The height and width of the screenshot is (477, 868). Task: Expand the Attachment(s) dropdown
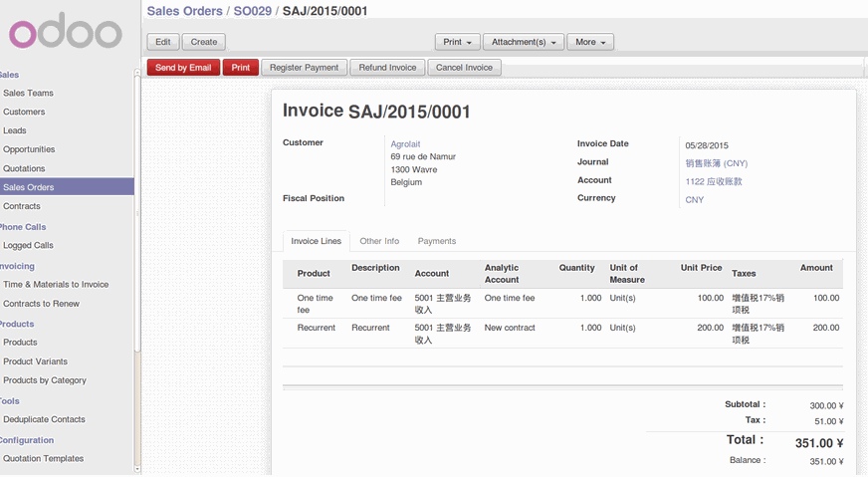pos(524,42)
